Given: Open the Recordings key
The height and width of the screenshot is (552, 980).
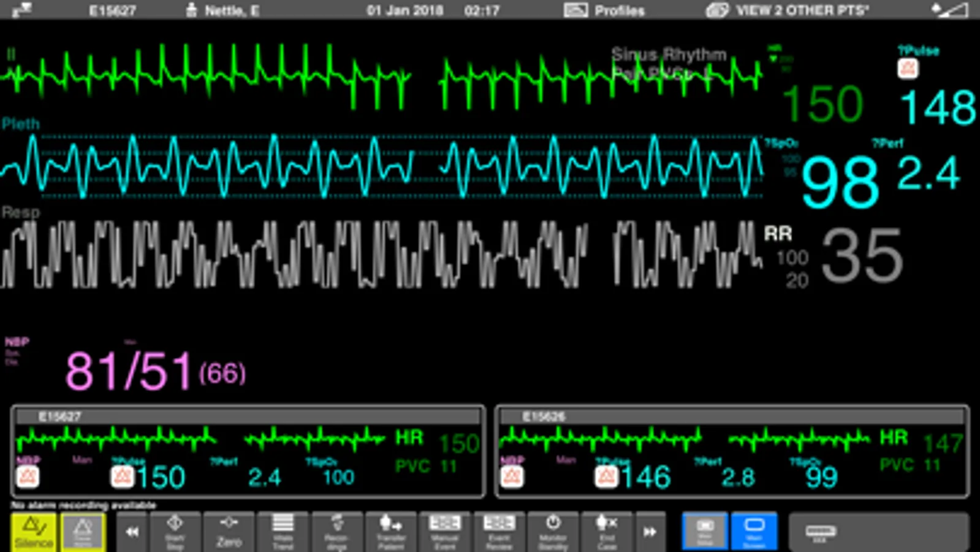Looking at the screenshot, I should pyautogui.click(x=336, y=531).
